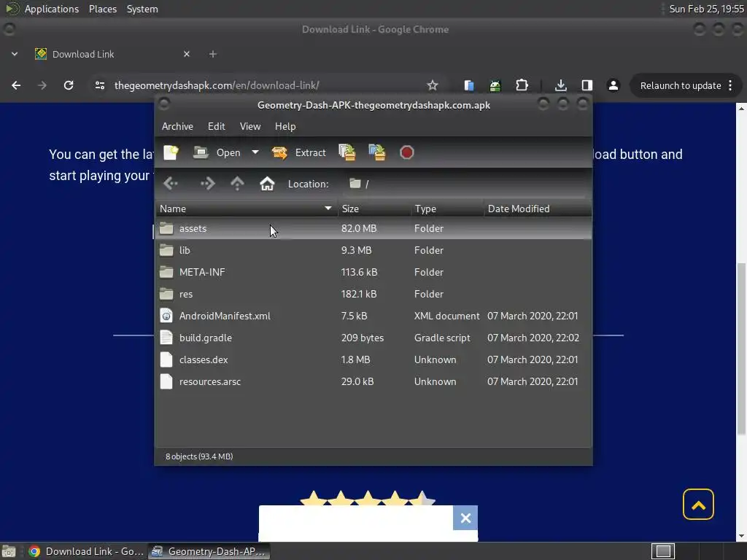The width and height of the screenshot is (747, 560).
Task: Bookmark this page with star icon
Action: [x=432, y=85]
